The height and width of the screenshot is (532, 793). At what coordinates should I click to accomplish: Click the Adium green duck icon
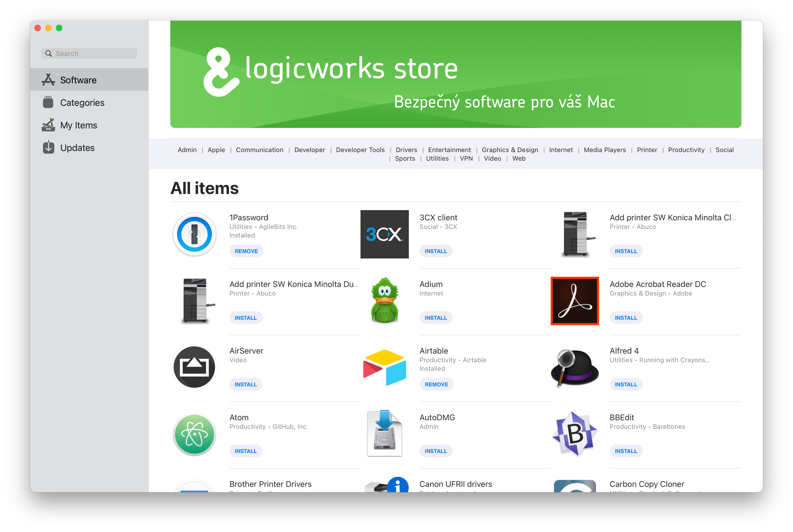point(384,301)
